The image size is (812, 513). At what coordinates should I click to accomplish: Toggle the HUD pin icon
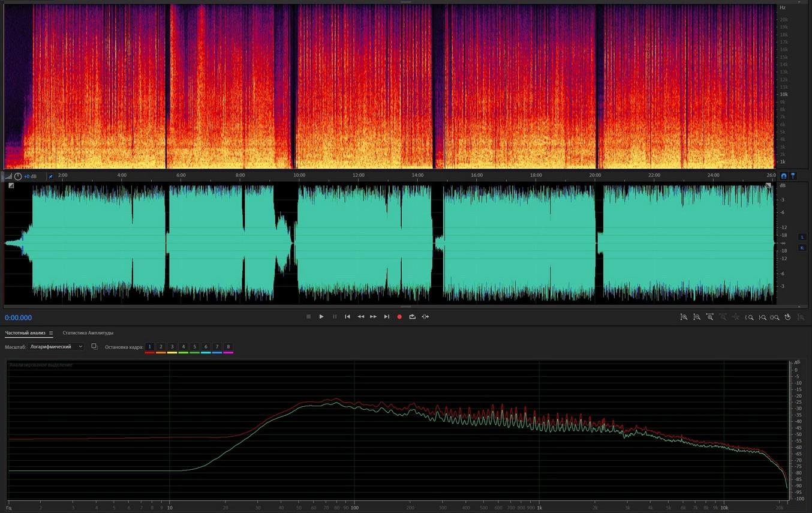50,176
